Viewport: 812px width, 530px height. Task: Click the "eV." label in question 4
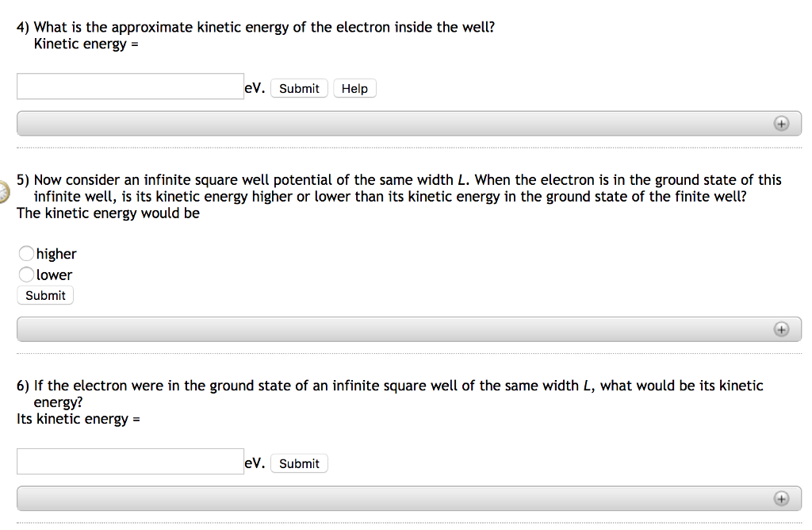click(255, 88)
